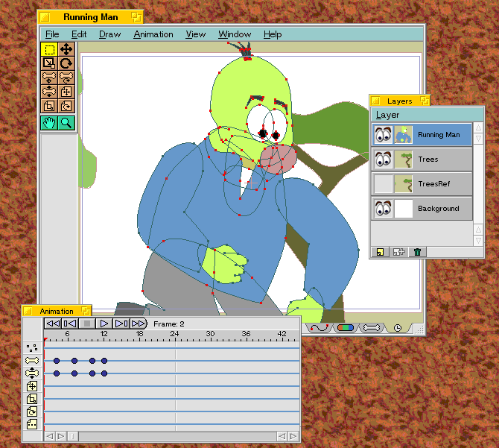Select the Scale tool in the toolbox
Screen dimensions: 499x448
click(x=49, y=64)
